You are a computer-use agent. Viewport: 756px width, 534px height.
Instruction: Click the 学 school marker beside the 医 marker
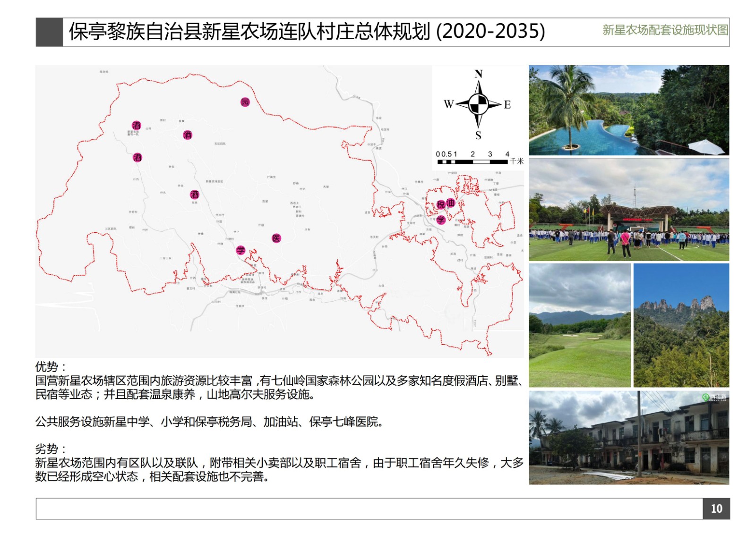(x=241, y=250)
